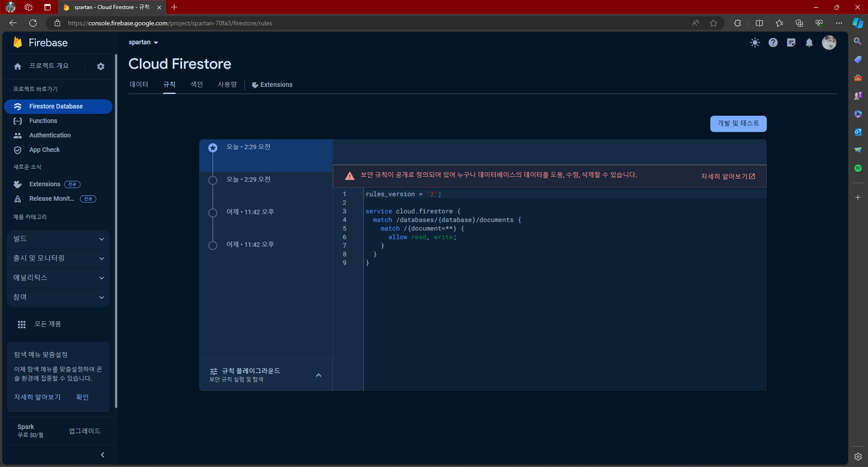Open browser settings and more menu
Viewport: 868px width, 467px height.
click(x=839, y=23)
